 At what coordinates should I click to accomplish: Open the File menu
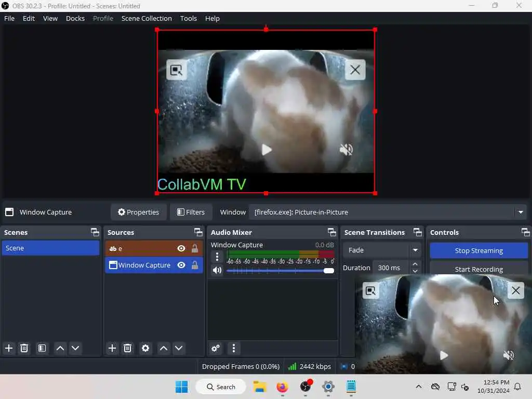click(x=9, y=18)
